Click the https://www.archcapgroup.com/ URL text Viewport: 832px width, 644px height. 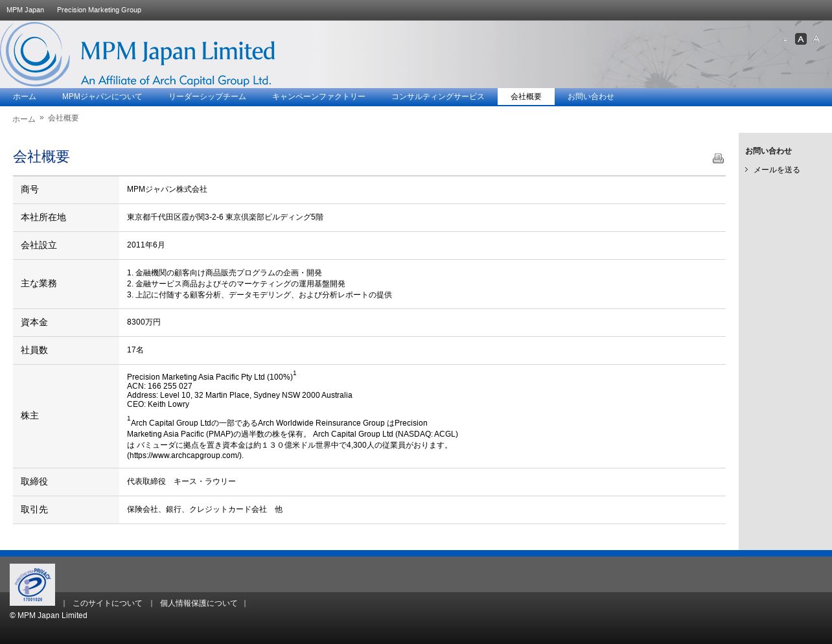click(185, 455)
